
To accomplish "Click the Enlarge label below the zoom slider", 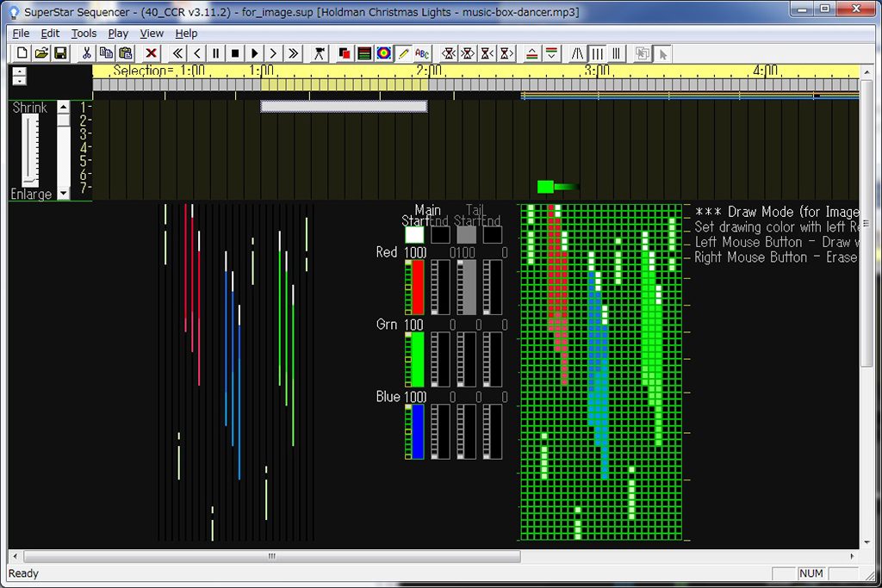I will coord(31,195).
